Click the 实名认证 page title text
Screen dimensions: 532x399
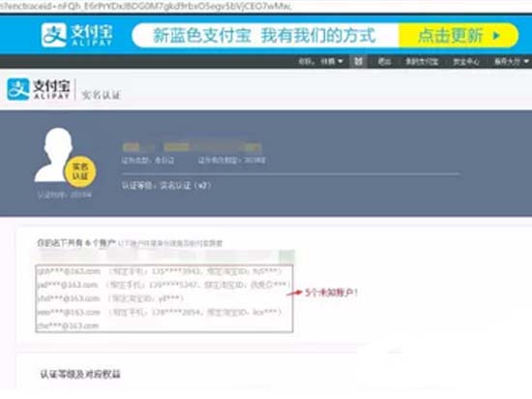point(102,95)
